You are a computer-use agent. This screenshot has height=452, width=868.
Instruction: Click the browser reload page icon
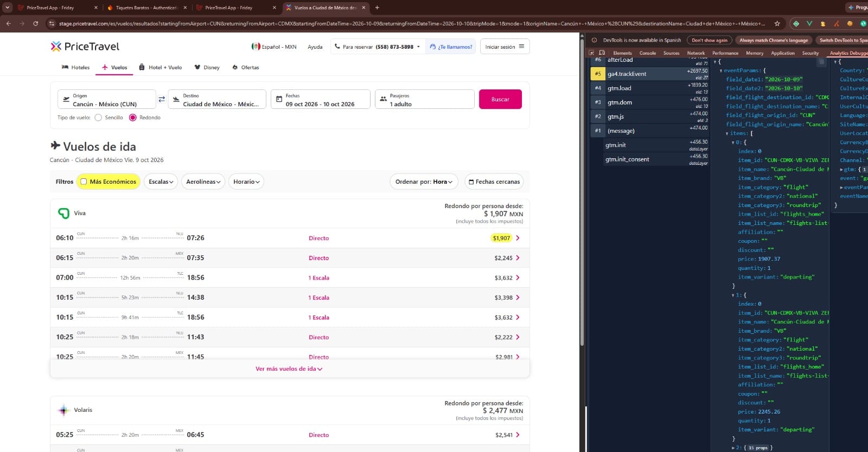[36, 23]
